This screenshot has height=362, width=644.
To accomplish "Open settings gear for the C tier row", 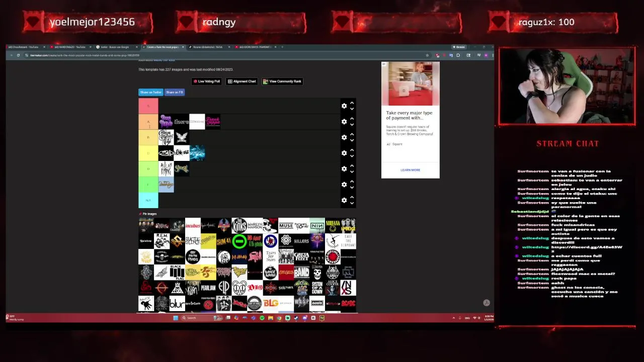I will (x=344, y=153).
